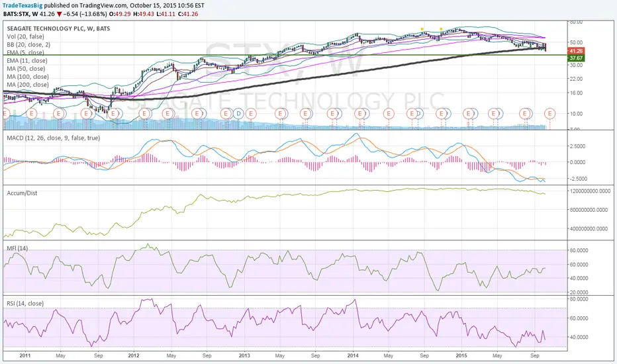The width and height of the screenshot is (617, 364).
Task: Select the MA (100, close) indicator label
Action: 28,77
